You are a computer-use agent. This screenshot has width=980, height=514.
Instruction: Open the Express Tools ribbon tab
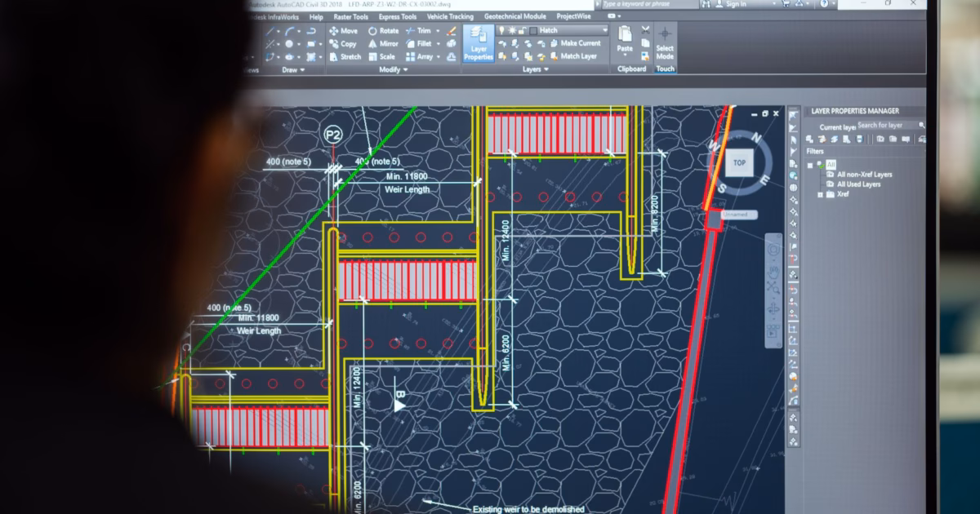[398, 16]
